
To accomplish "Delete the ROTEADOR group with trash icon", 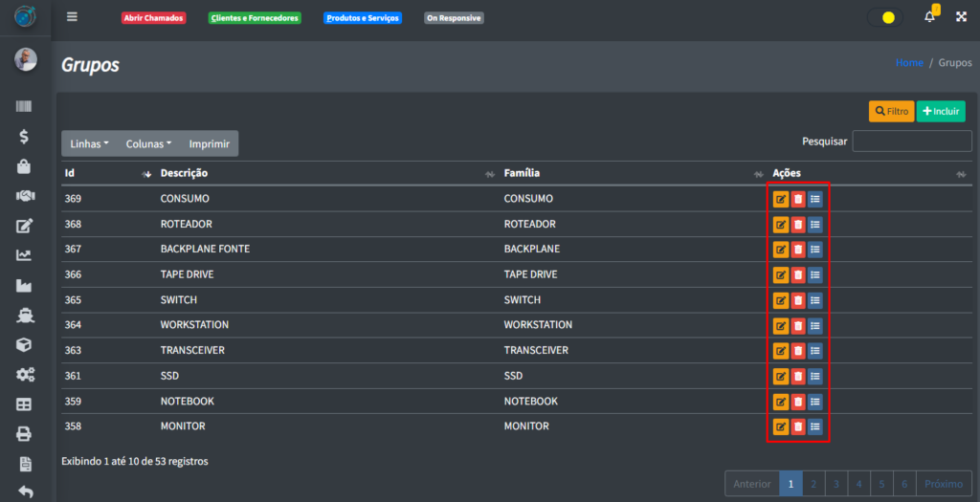I will pos(798,225).
